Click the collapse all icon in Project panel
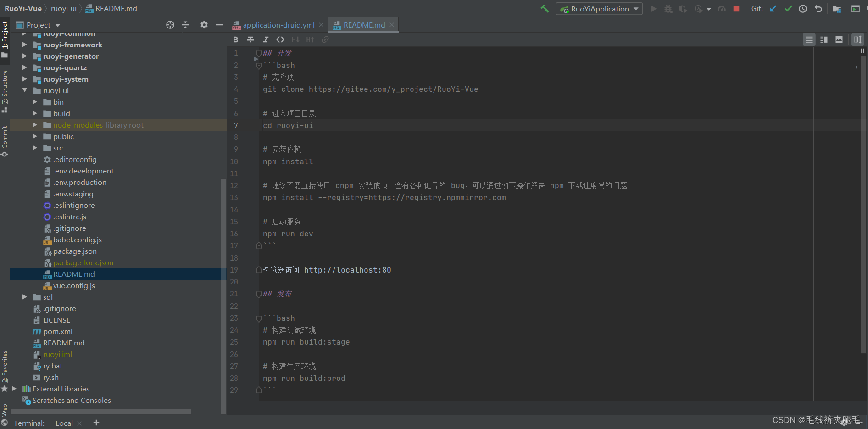The width and height of the screenshot is (868, 429). coord(185,25)
